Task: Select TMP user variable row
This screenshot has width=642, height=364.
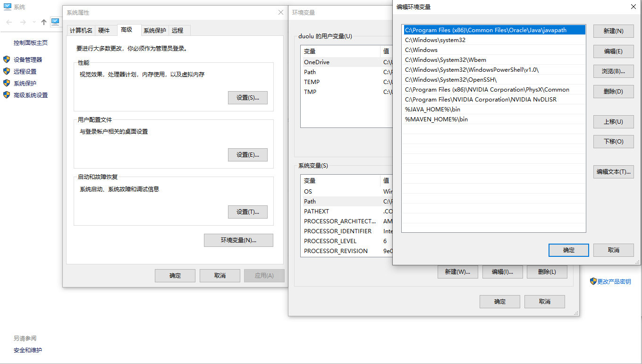Action: point(346,92)
